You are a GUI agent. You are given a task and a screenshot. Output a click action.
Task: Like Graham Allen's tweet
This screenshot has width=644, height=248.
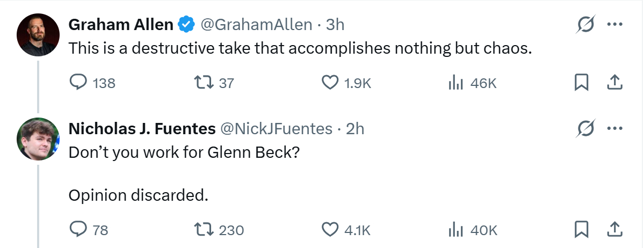coord(329,83)
